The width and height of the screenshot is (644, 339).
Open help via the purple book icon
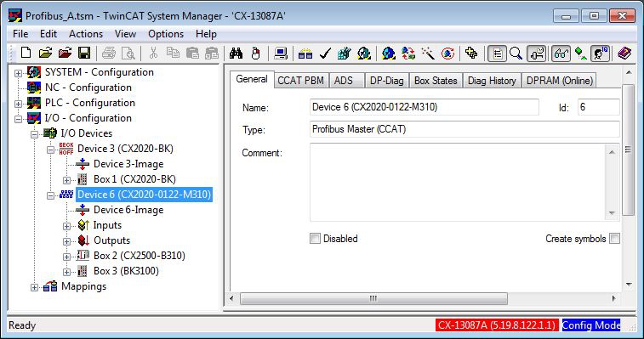click(624, 54)
